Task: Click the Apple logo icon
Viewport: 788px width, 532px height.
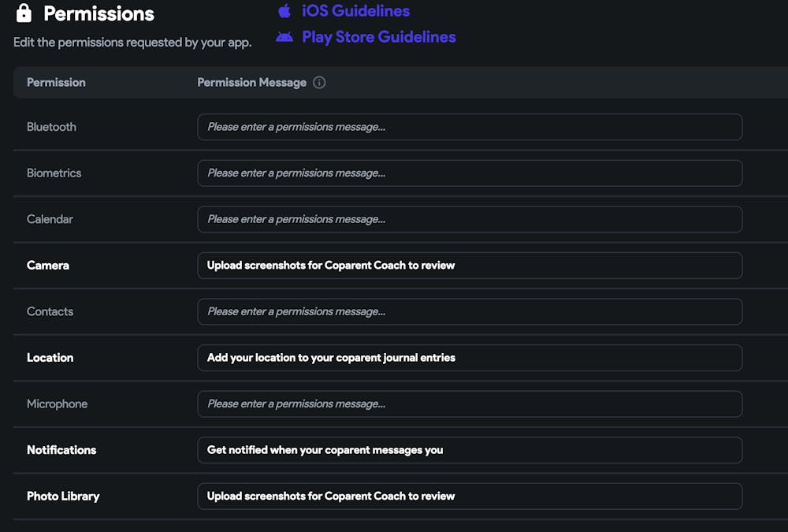Action: (x=284, y=11)
